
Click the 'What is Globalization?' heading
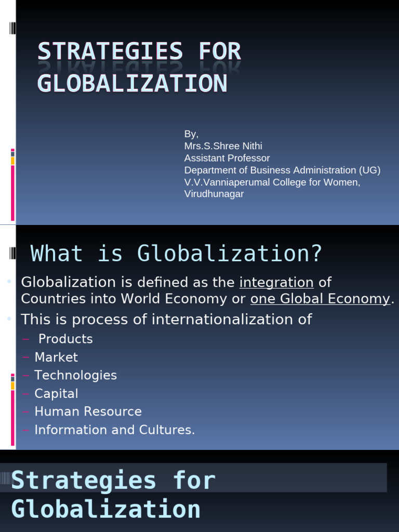176,253
